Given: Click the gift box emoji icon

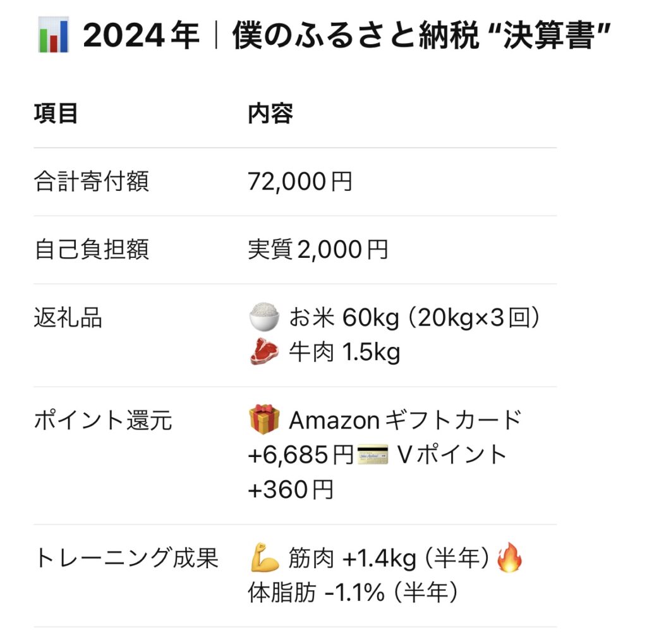Looking at the screenshot, I should pos(264,420).
